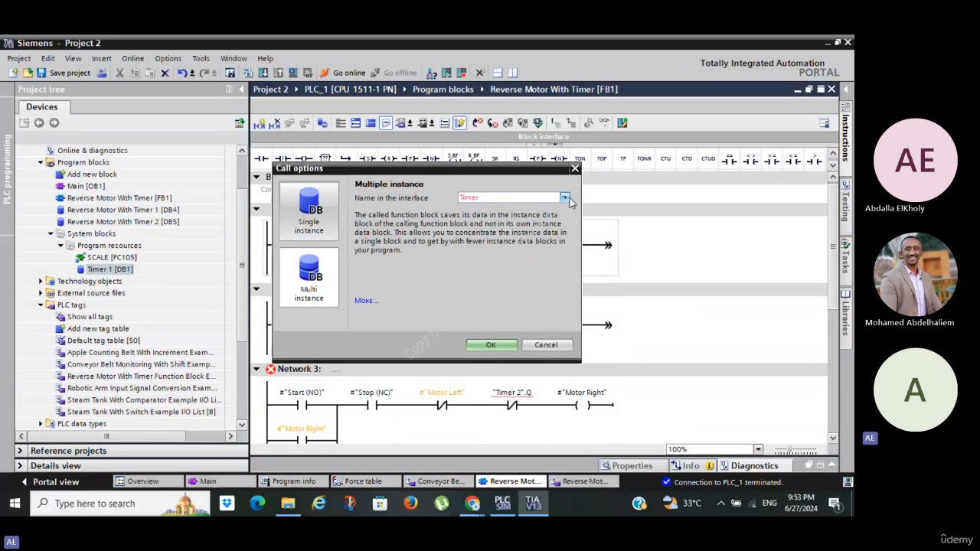Open Chrome from the Windows taskbar
Image resolution: width=980 pixels, height=551 pixels.
[472, 503]
